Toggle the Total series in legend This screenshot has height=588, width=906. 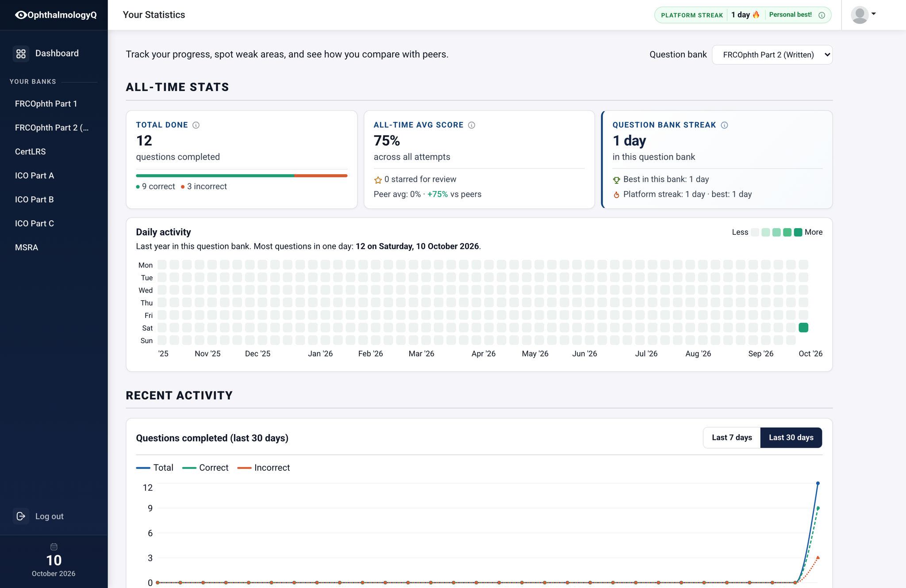coord(155,468)
